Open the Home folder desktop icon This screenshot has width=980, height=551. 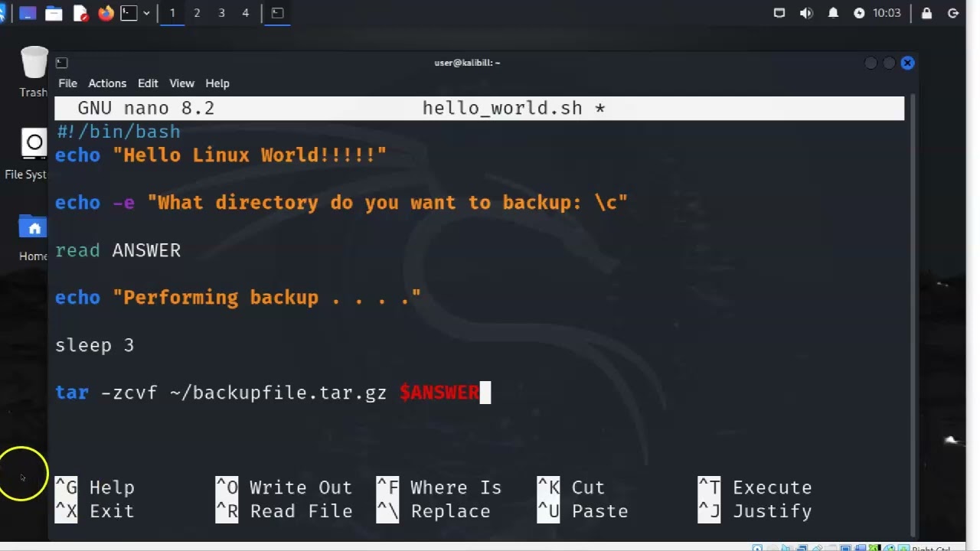point(33,237)
